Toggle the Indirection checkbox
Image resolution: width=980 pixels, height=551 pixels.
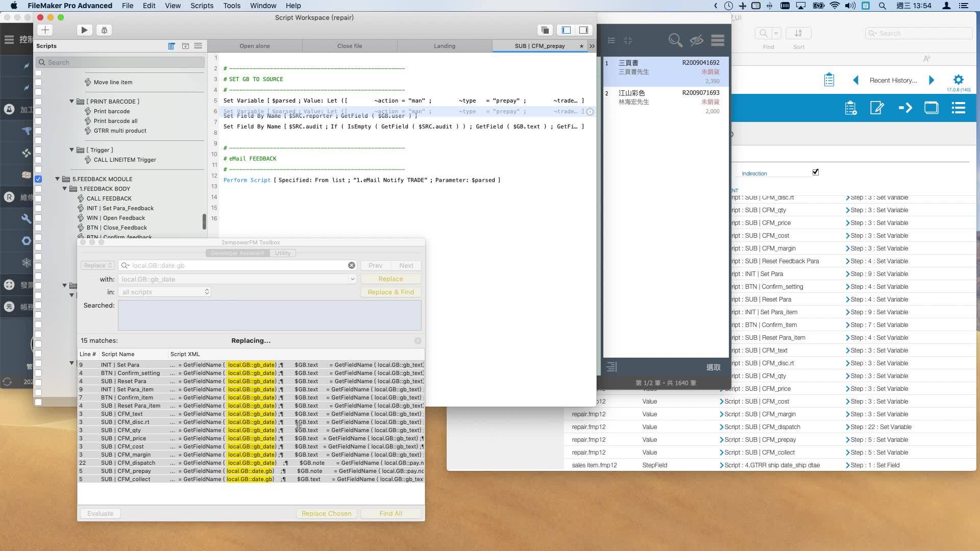(x=816, y=172)
